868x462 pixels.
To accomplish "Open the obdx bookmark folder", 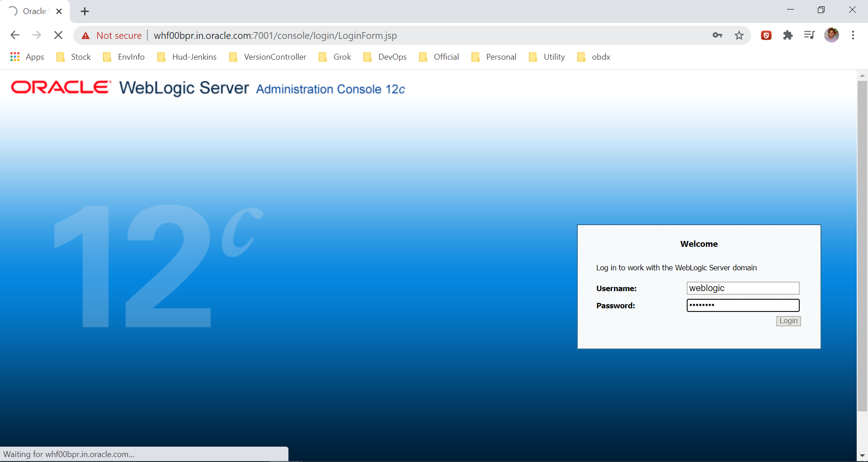I will point(594,57).
